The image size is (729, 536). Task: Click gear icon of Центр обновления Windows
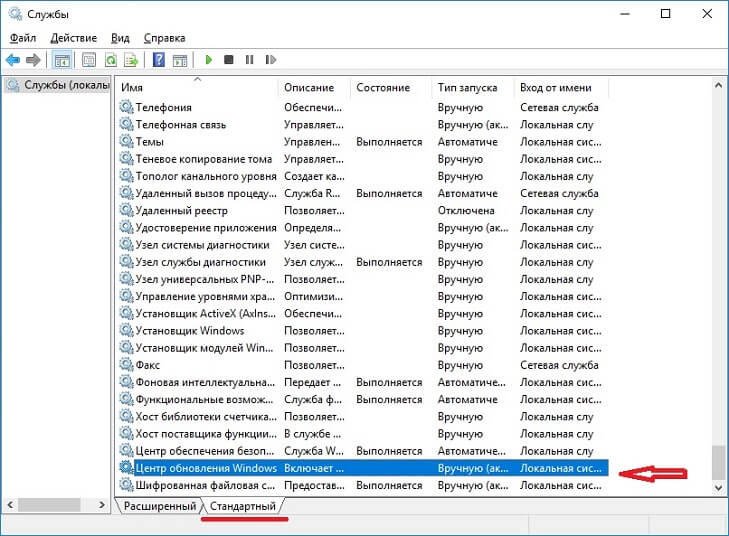[x=126, y=468]
